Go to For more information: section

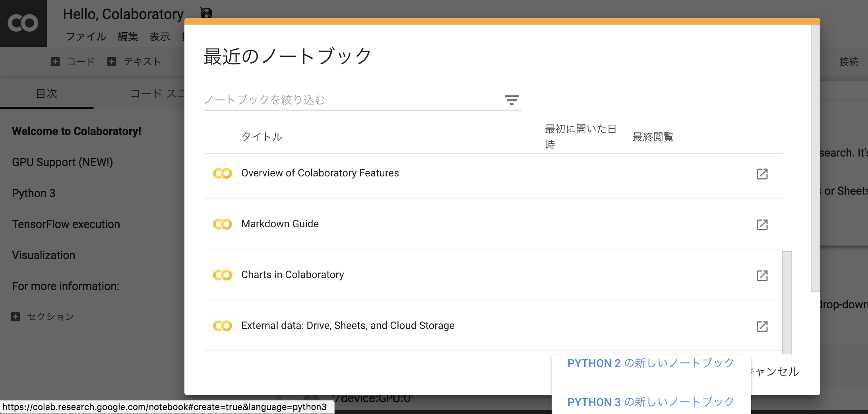coord(66,286)
